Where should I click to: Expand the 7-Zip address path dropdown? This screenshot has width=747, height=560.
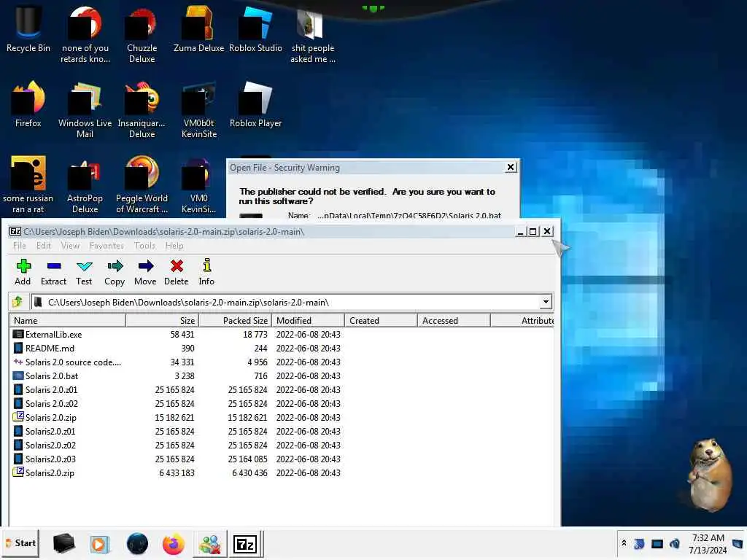click(546, 302)
